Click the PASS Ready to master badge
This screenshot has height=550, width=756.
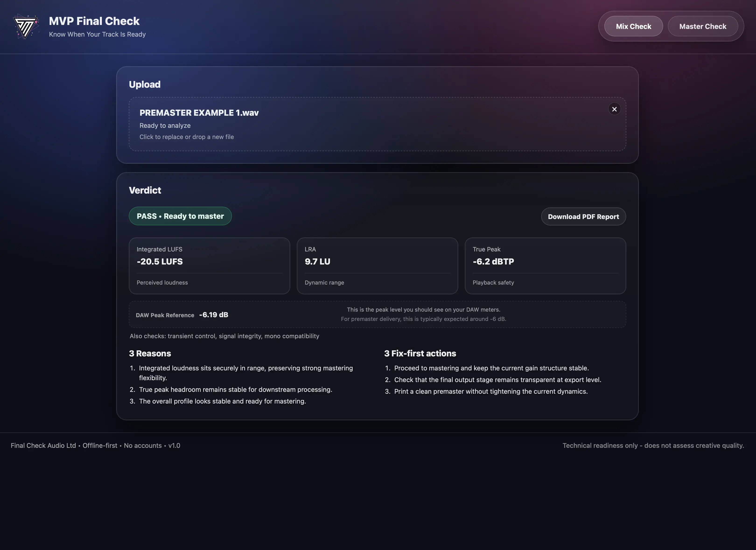[180, 216]
